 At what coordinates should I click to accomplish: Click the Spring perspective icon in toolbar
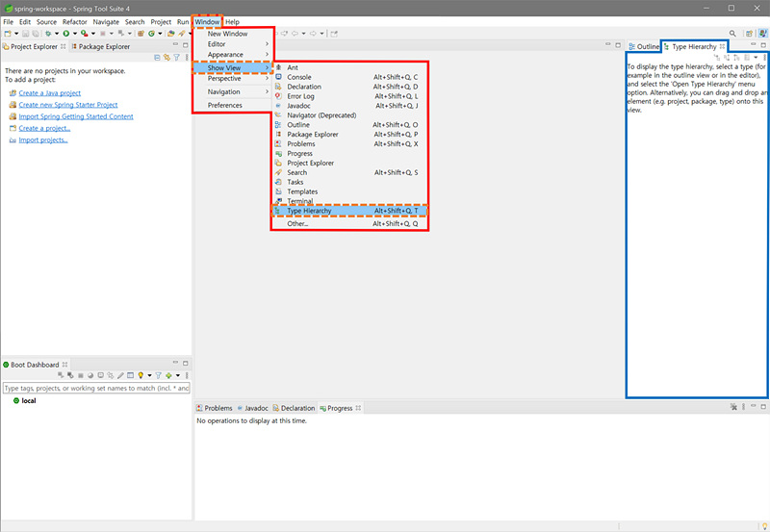(763, 34)
